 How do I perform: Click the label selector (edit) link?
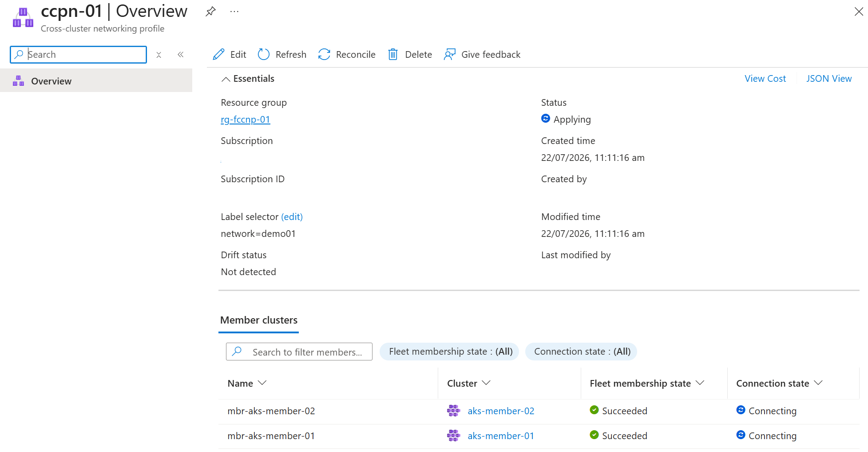pos(292,217)
